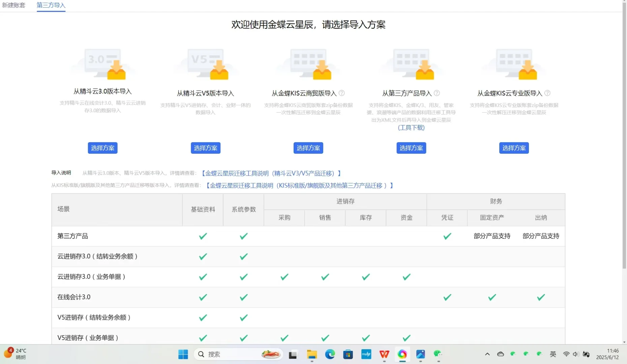Switch to the 第三方导入 tab
Viewport: 627px width, 364px height.
coord(51,5)
